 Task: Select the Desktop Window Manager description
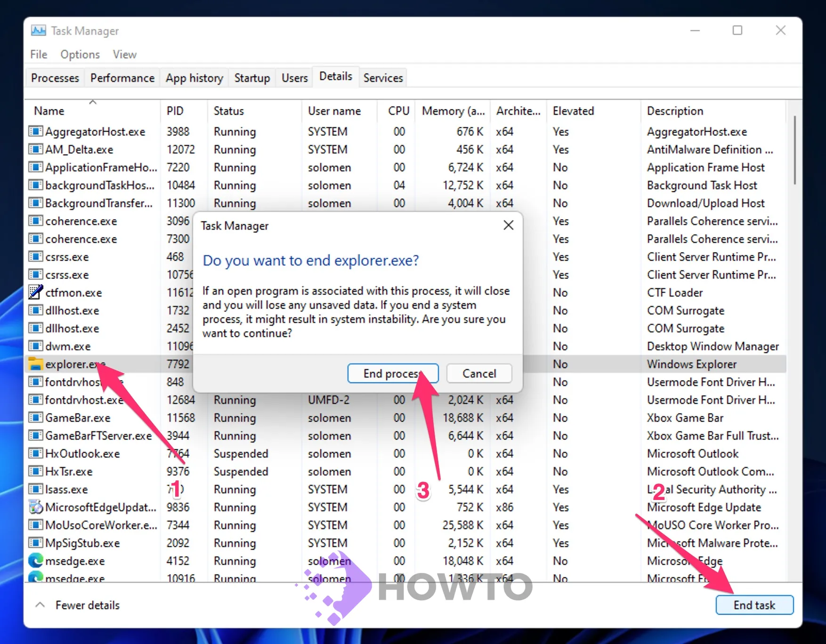coord(713,346)
